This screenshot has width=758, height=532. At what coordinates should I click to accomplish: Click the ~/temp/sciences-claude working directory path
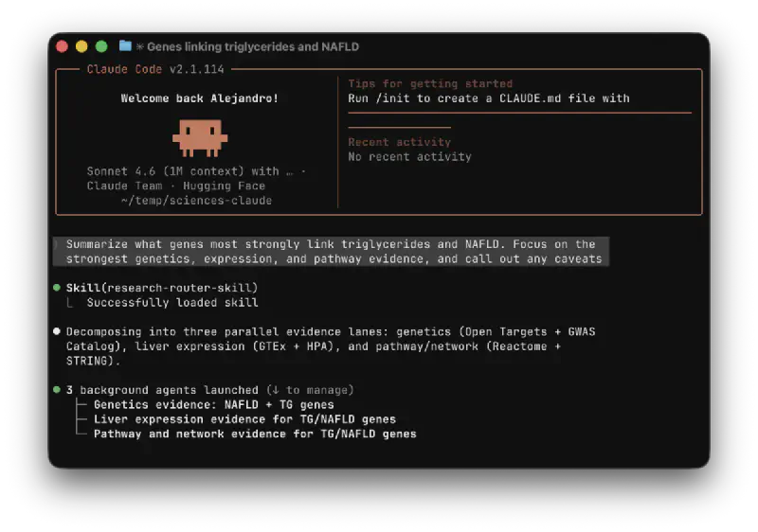click(196, 201)
